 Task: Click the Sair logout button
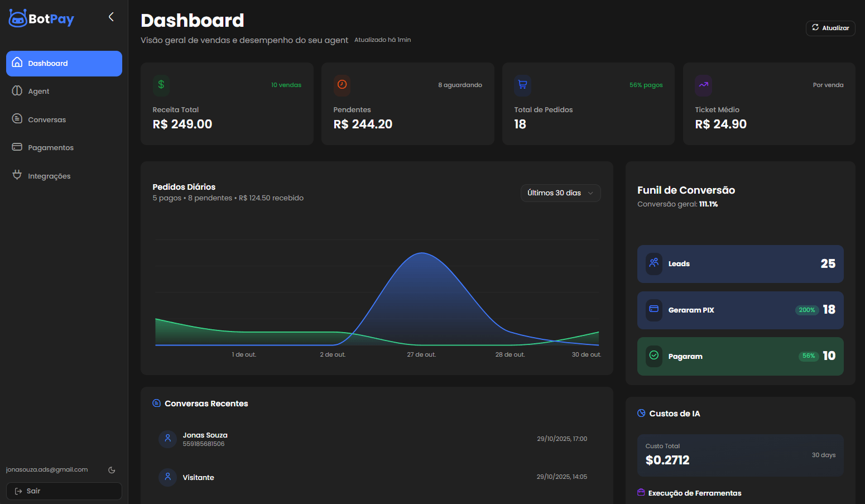(x=64, y=491)
